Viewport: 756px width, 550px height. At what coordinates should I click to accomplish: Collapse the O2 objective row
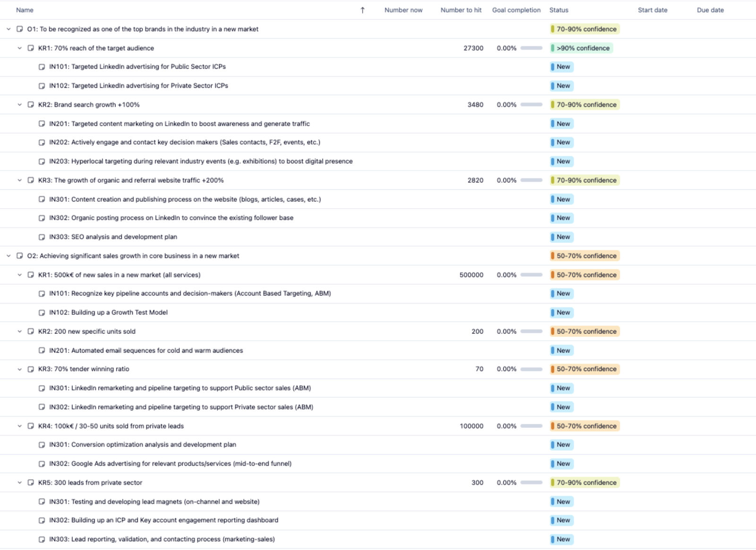click(9, 256)
